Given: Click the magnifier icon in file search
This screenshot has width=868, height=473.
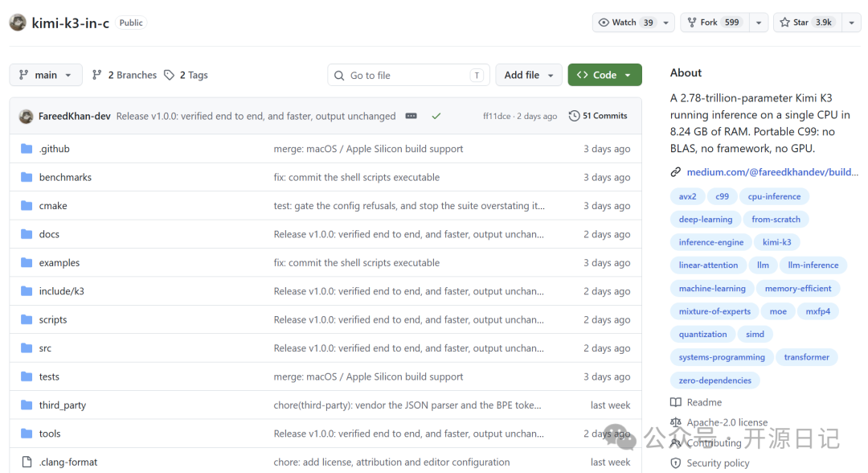Looking at the screenshot, I should pyautogui.click(x=339, y=76).
